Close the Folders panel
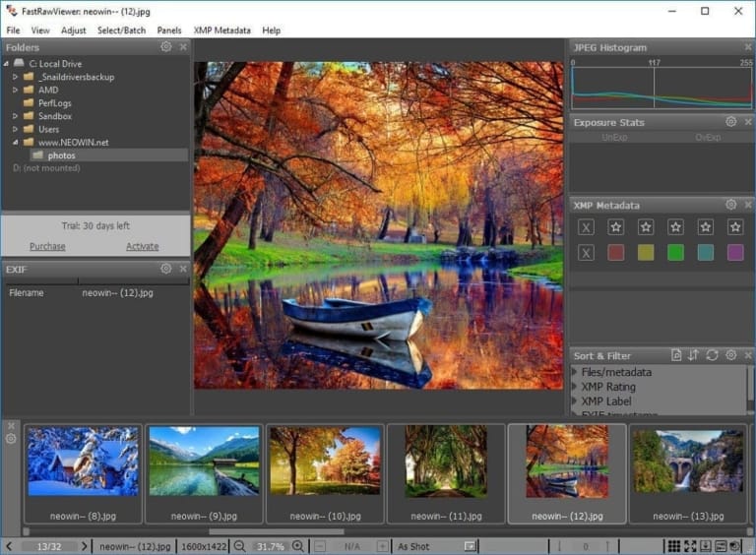 183,46
